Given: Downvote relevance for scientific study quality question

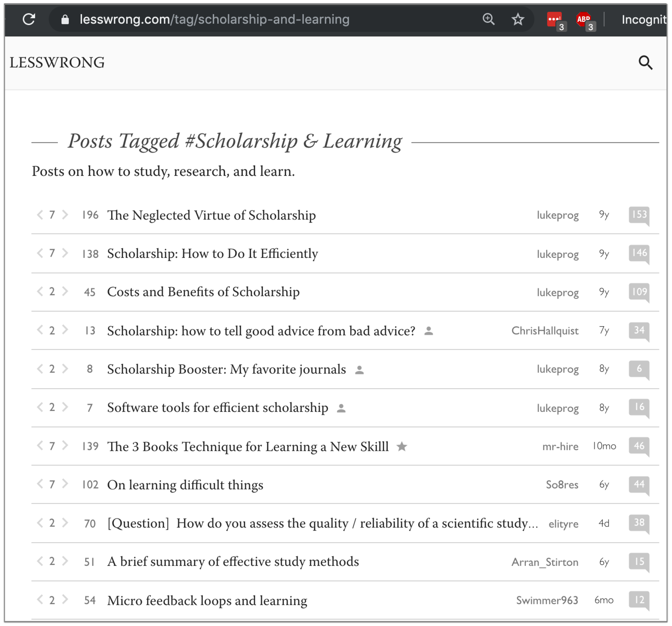Looking at the screenshot, I should click(x=40, y=523).
